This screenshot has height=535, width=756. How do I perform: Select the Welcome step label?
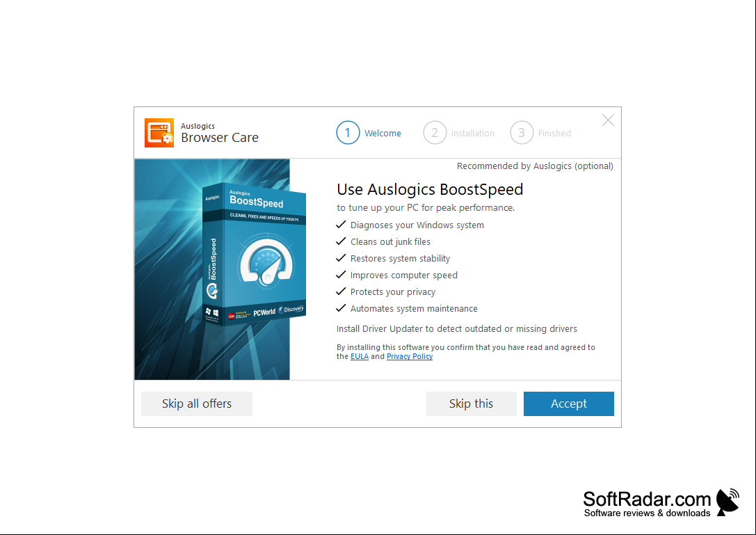pyautogui.click(x=383, y=133)
